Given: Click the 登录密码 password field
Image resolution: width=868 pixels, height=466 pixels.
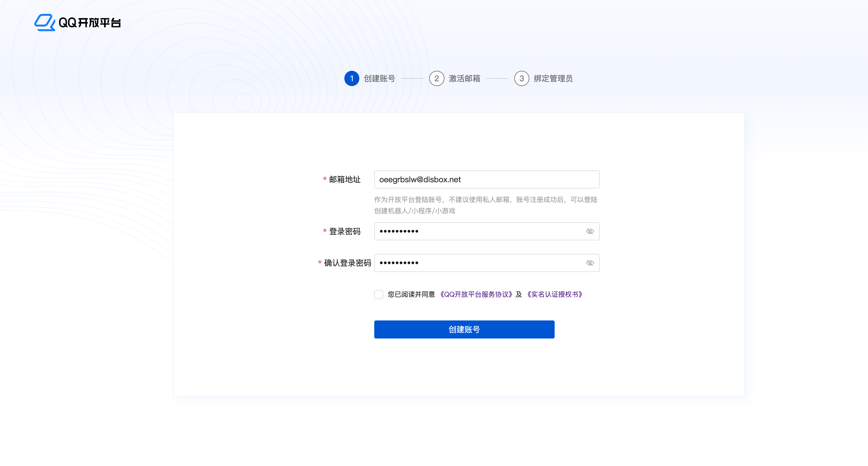Looking at the screenshot, I should (x=479, y=231).
